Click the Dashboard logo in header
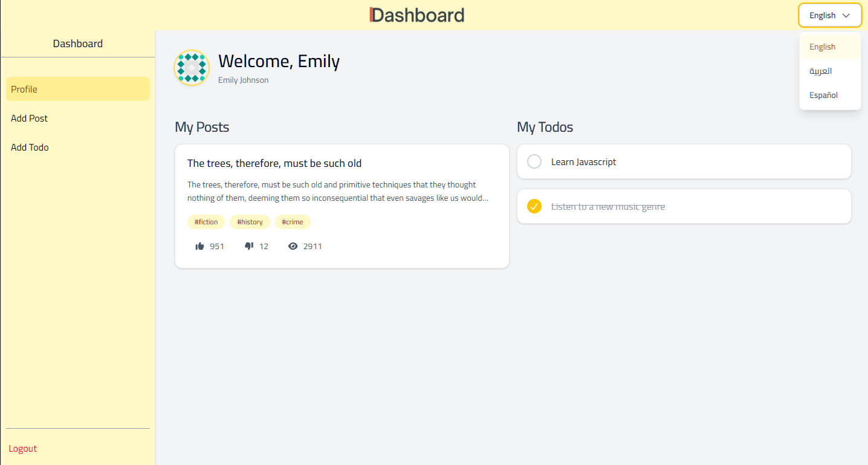 (x=417, y=15)
